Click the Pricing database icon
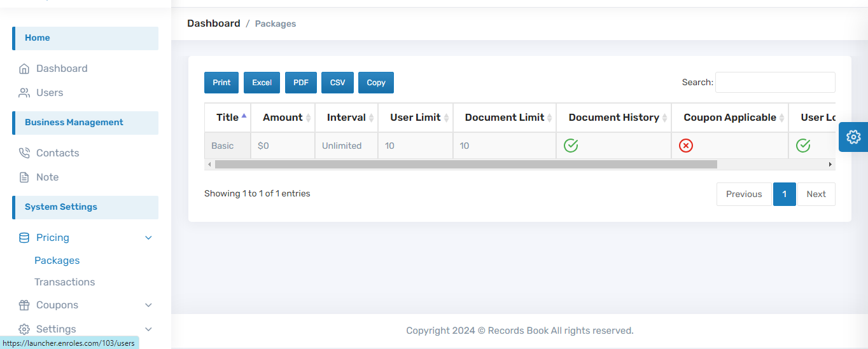The height and width of the screenshot is (349, 868). click(24, 238)
